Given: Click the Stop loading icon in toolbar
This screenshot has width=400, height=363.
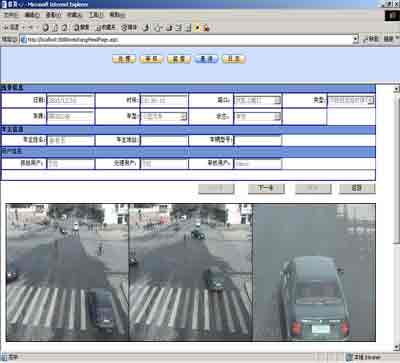Looking at the screenshot, I should click(46, 28).
